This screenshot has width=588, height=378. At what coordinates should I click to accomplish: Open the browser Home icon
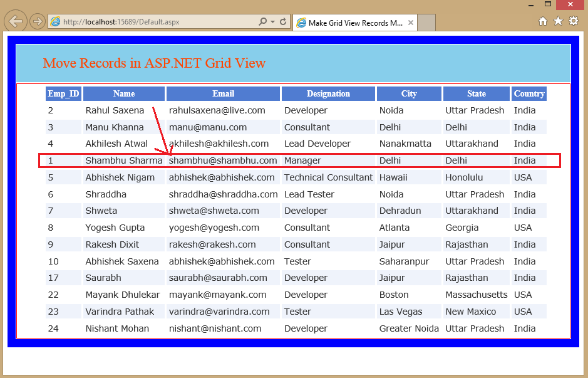[x=543, y=21]
